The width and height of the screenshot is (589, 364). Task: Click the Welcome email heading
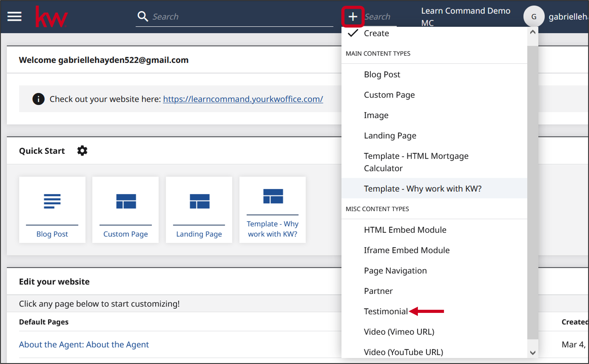pos(104,60)
